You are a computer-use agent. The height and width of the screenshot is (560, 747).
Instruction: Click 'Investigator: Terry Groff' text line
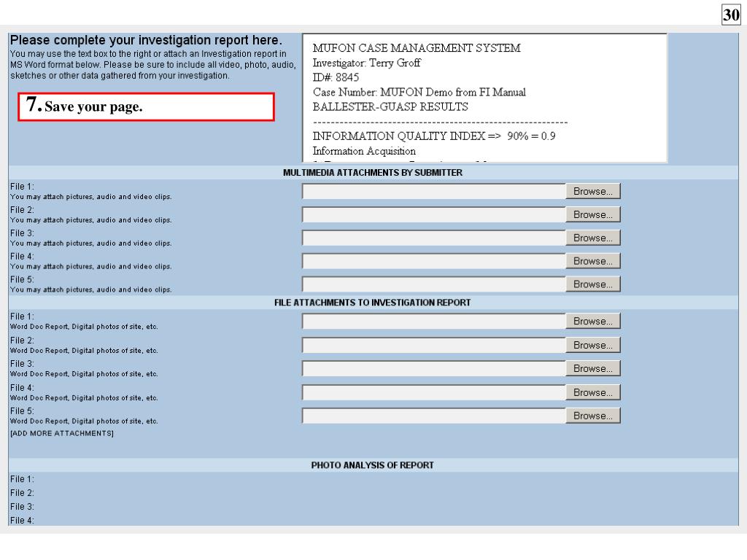[367, 63]
